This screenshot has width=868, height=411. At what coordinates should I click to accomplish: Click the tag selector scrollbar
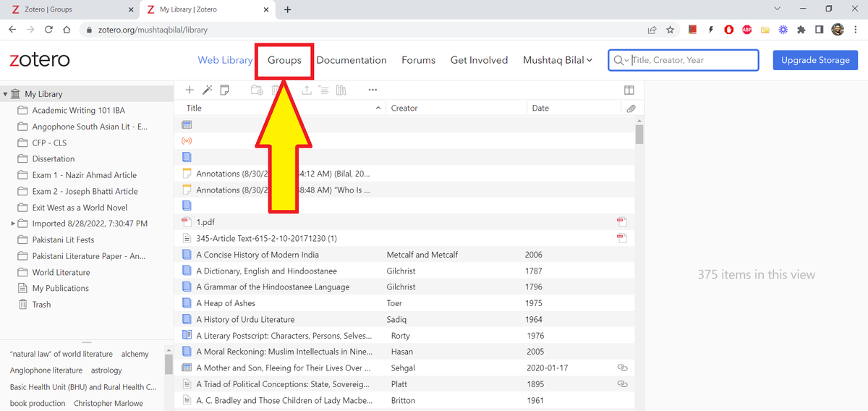click(x=169, y=364)
